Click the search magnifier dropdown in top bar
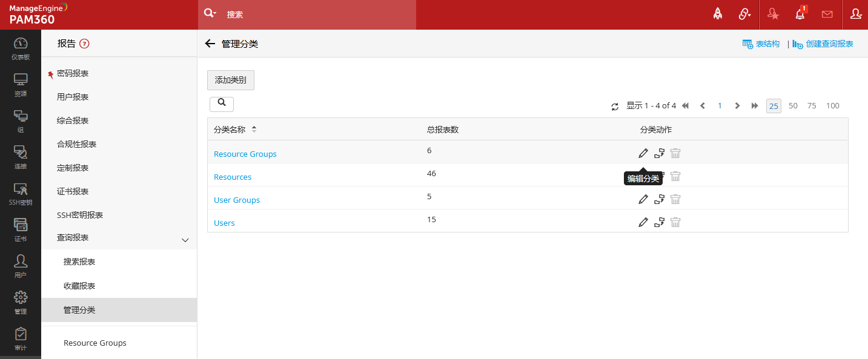Screen dimensions: 868x359 point(210,13)
